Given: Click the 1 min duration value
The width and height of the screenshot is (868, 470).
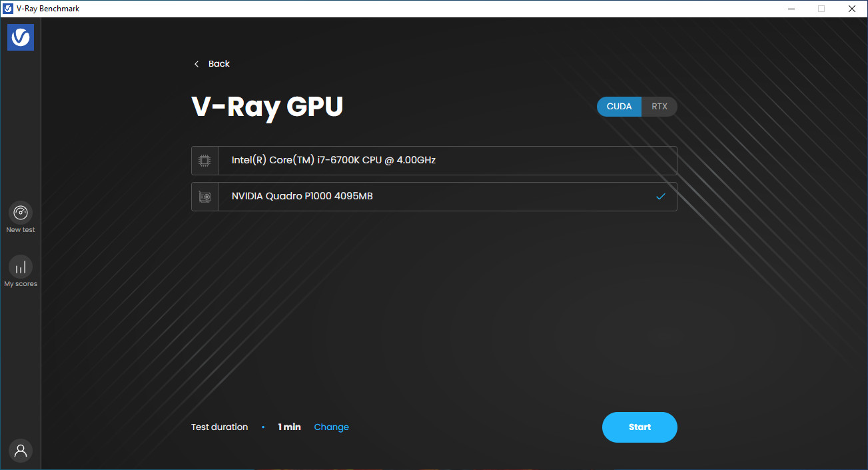Looking at the screenshot, I should tap(290, 427).
